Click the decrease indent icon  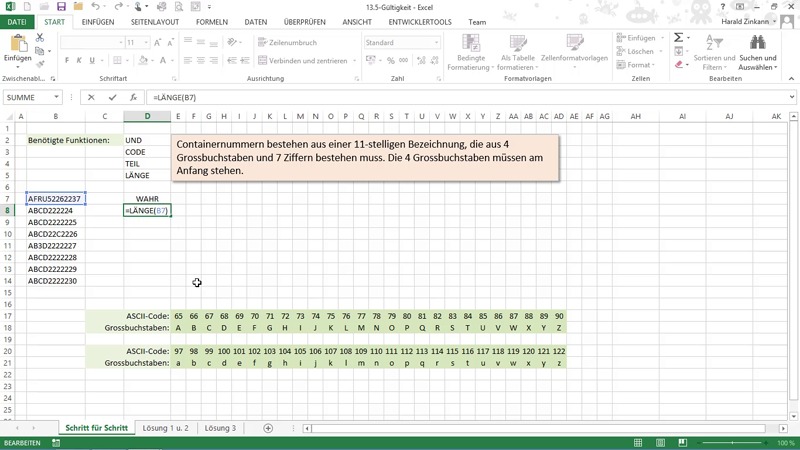point(232,60)
